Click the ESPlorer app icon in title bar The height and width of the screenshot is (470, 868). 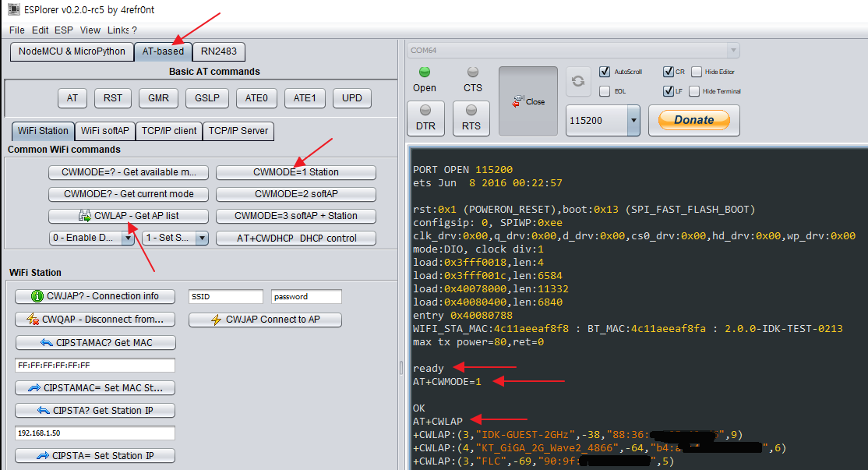pyautogui.click(x=14, y=9)
